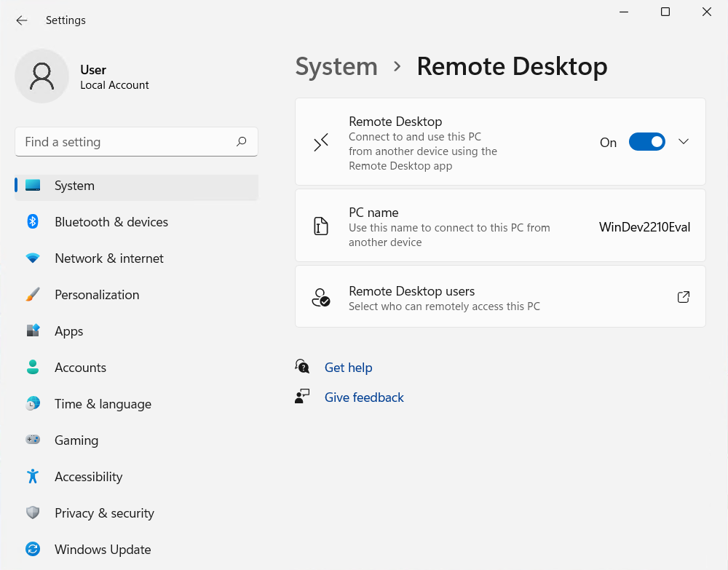Go to Accounts settings
This screenshot has height=570, width=728.
80,368
